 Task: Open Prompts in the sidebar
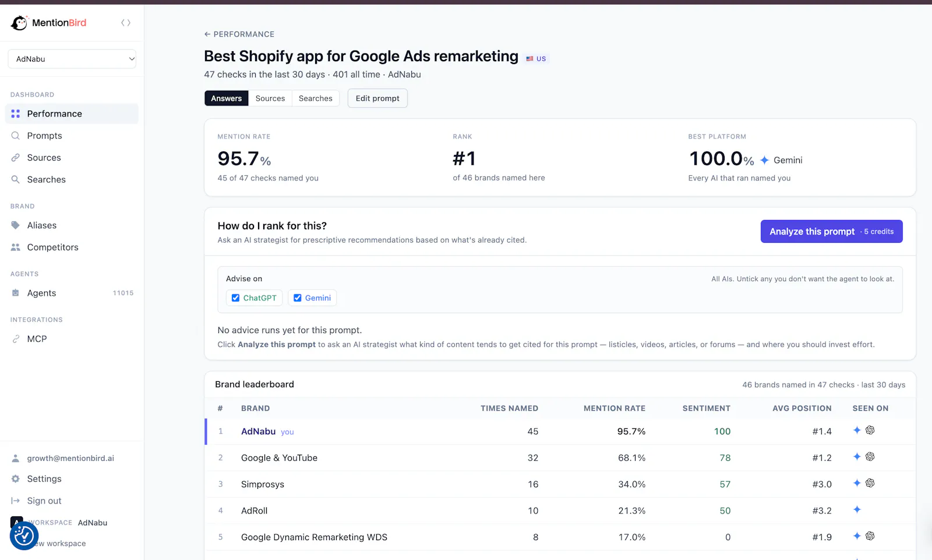72,136
